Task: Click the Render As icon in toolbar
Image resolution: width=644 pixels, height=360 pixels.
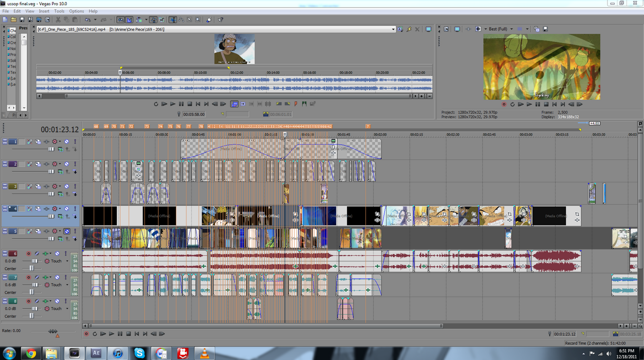Action: pos(39,19)
